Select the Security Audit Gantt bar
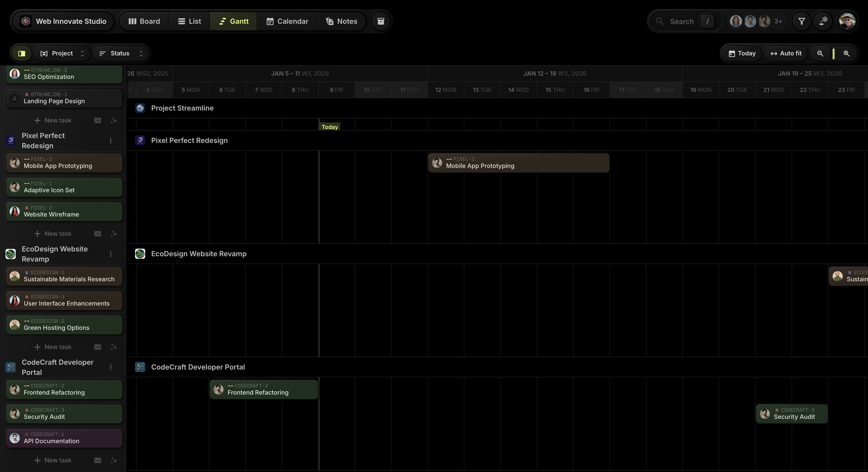Image resolution: width=868 pixels, height=472 pixels. (792, 414)
